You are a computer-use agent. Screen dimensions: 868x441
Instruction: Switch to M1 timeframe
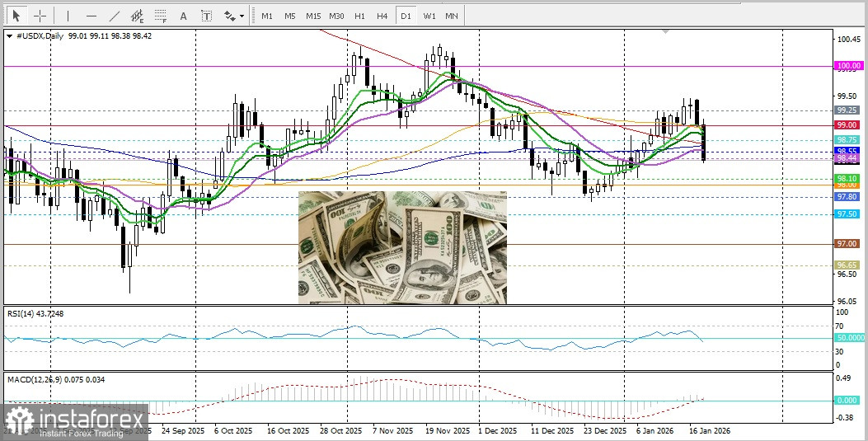(266, 16)
